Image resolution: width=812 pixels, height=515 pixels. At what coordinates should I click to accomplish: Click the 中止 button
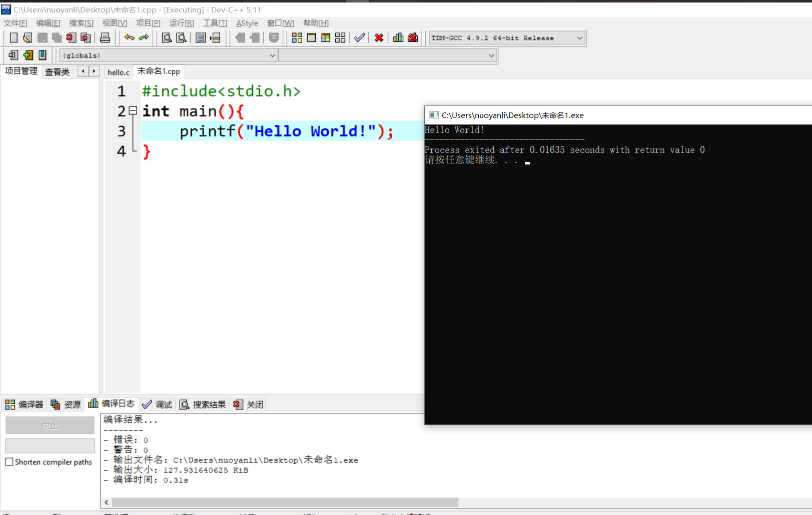pyautogui.click(x=50, y=425)
